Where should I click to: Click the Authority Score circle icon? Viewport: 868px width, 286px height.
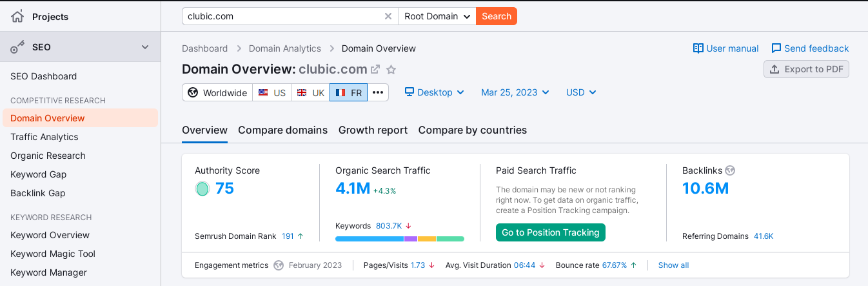[x=202, y=189]
